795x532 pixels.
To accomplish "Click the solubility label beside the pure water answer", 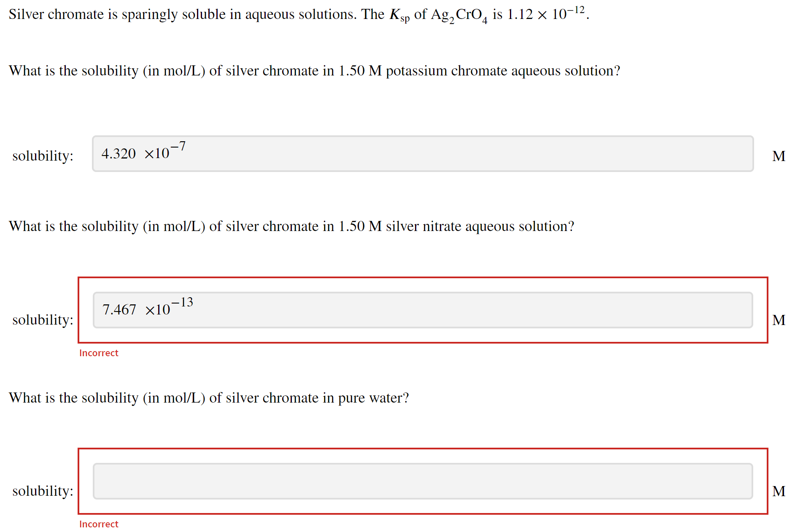I will click(x=43, y=491).
